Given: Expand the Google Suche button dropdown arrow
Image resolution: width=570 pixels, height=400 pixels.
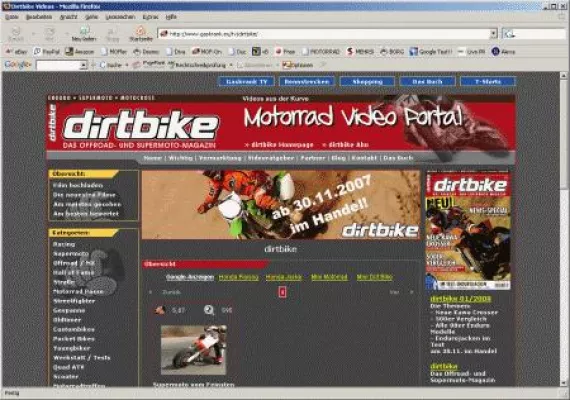Looking at the screenshot, I should click(127, 65).
